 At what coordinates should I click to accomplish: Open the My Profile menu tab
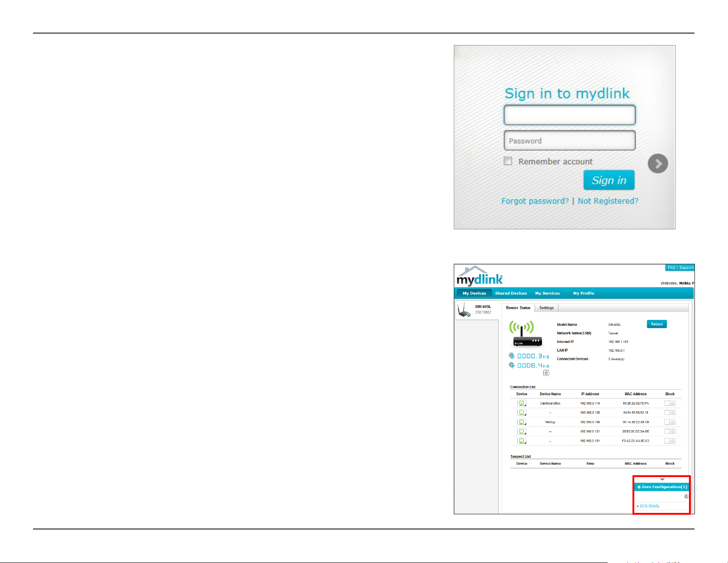click(x=583, y=293)
